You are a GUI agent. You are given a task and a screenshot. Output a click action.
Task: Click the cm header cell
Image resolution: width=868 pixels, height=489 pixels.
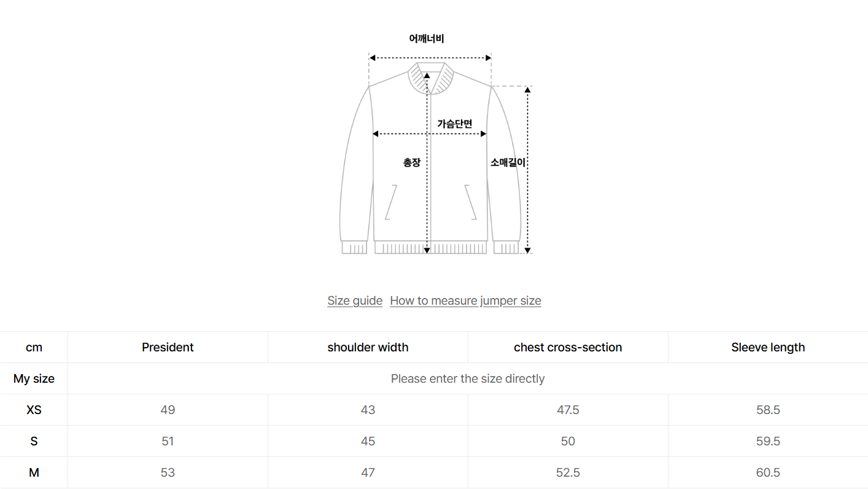pyautogui.click(x=34, y=347)
